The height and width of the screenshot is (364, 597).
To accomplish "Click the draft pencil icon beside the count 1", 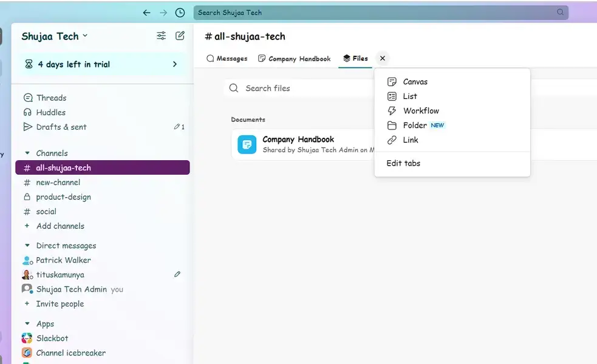I will coord(177,127).
